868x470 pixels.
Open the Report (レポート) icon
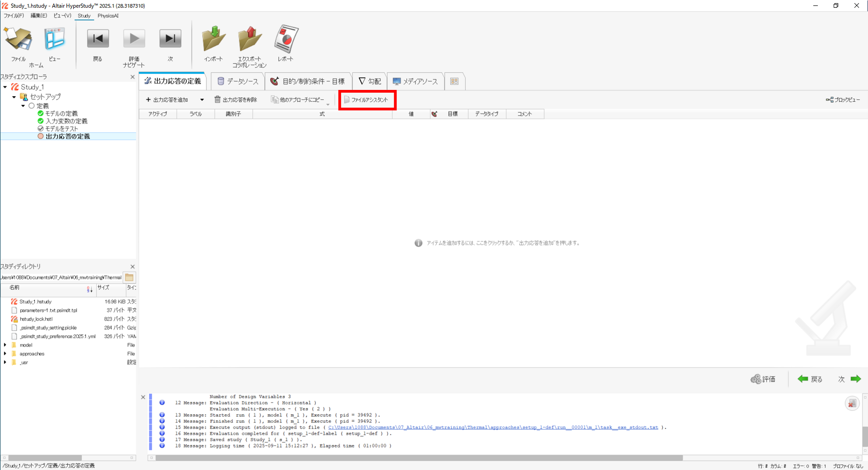(x=286, y=39)
